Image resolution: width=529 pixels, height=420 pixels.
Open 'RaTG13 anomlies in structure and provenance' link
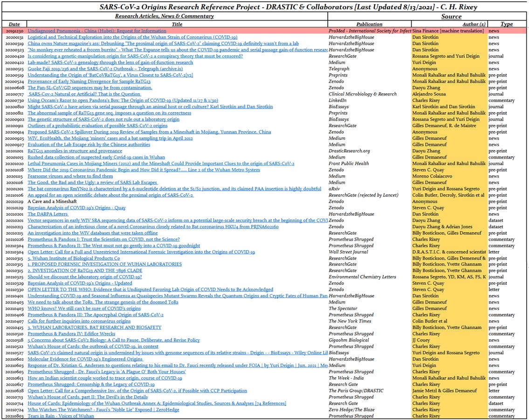[75, 151]
